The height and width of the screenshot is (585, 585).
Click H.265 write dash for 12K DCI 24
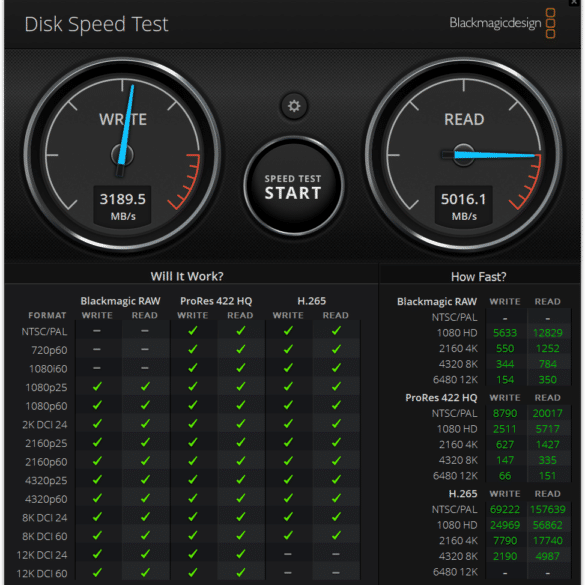click(288, 554)
